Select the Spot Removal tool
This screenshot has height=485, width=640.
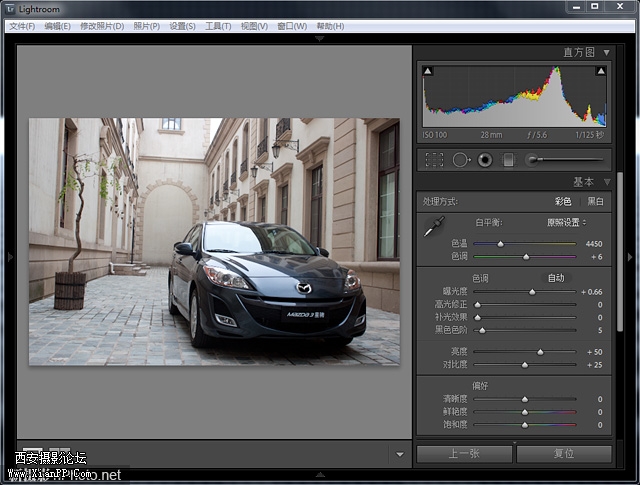coord(461,160)
